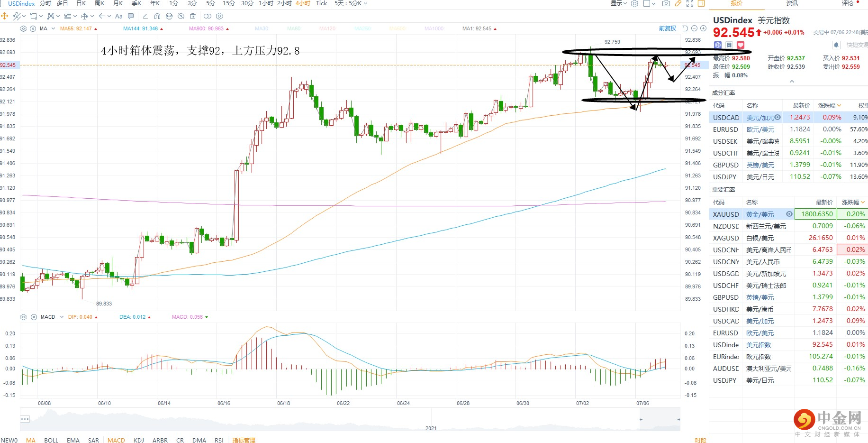Enable the magnet snap tool
This screenshot has height=443, width=868.
coord(157,16)
